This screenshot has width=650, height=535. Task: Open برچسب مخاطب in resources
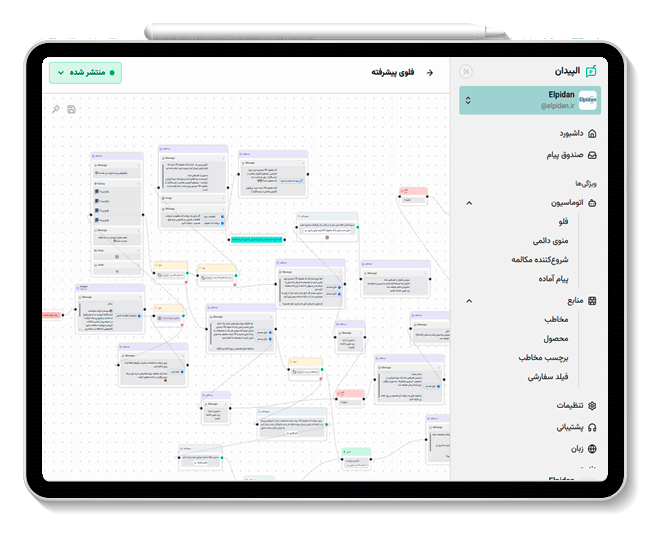pyautogui.click(x=544, y=357)
